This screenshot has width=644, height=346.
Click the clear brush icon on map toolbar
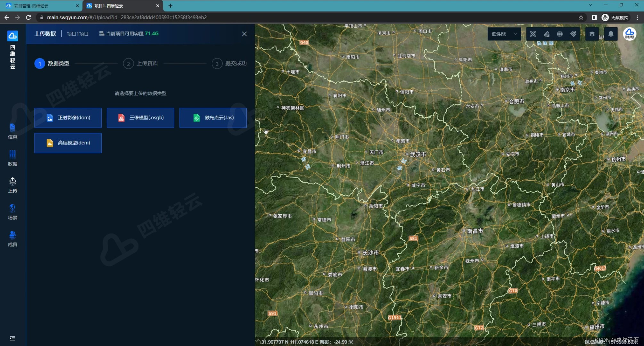pos(573,34)
